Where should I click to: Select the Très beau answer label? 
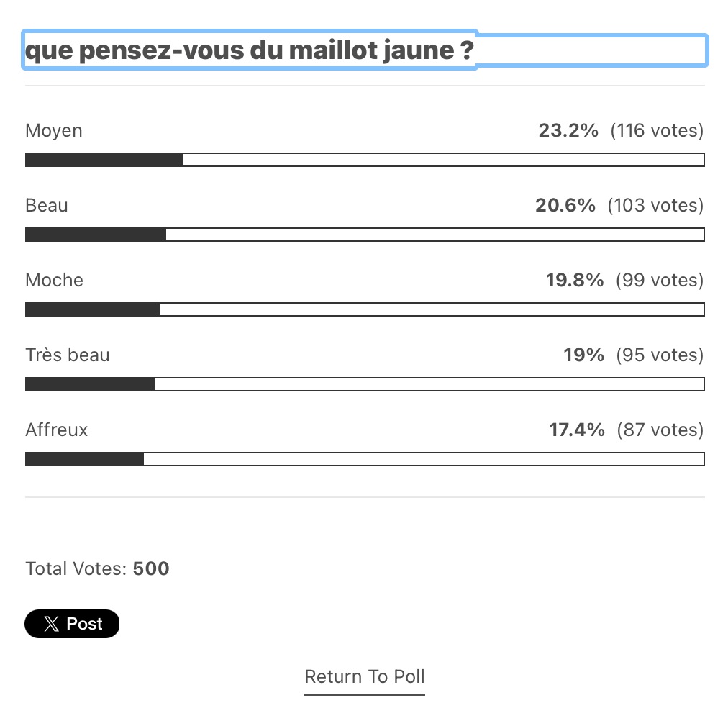(68, 355)
